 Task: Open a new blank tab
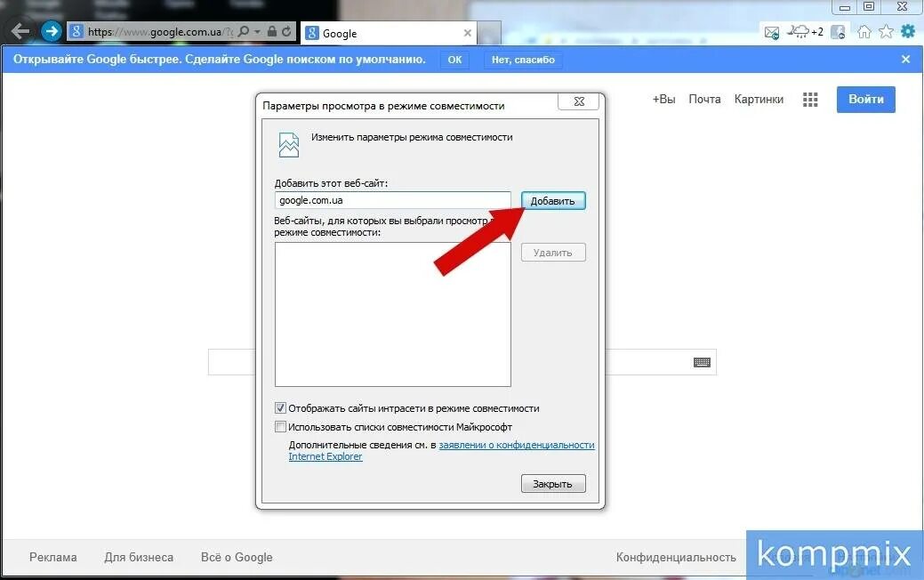coord(489,34)
